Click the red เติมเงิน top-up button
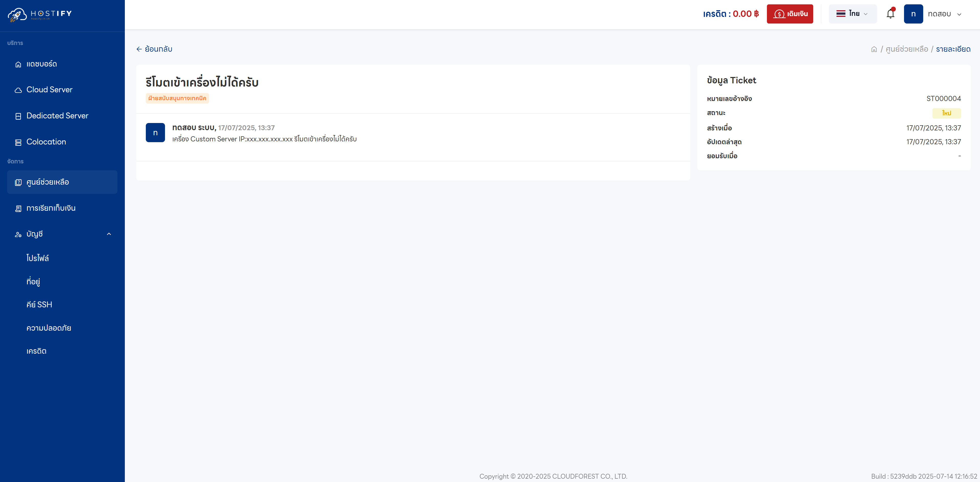The height and width of the screenshot is (482, 980). (x=790, y=14)
